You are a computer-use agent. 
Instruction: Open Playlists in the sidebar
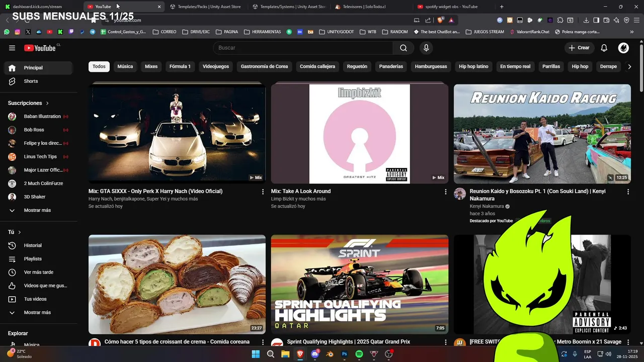coord(38,259)
